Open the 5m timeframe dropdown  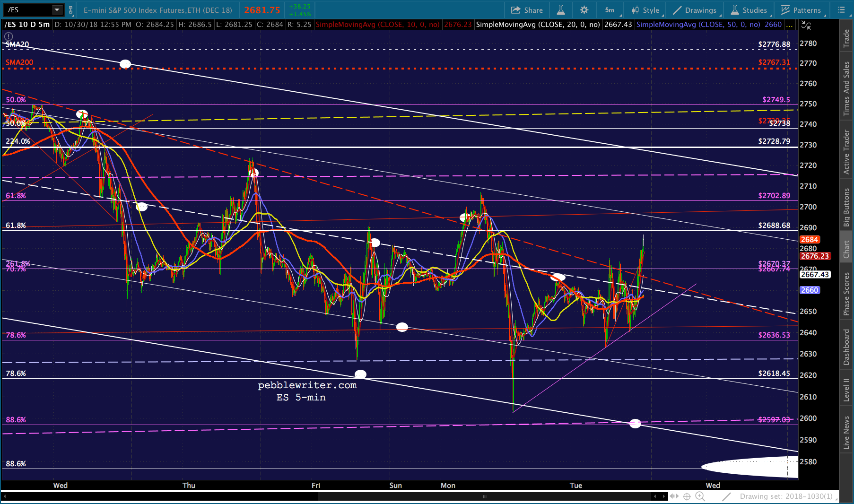(610, 10)
